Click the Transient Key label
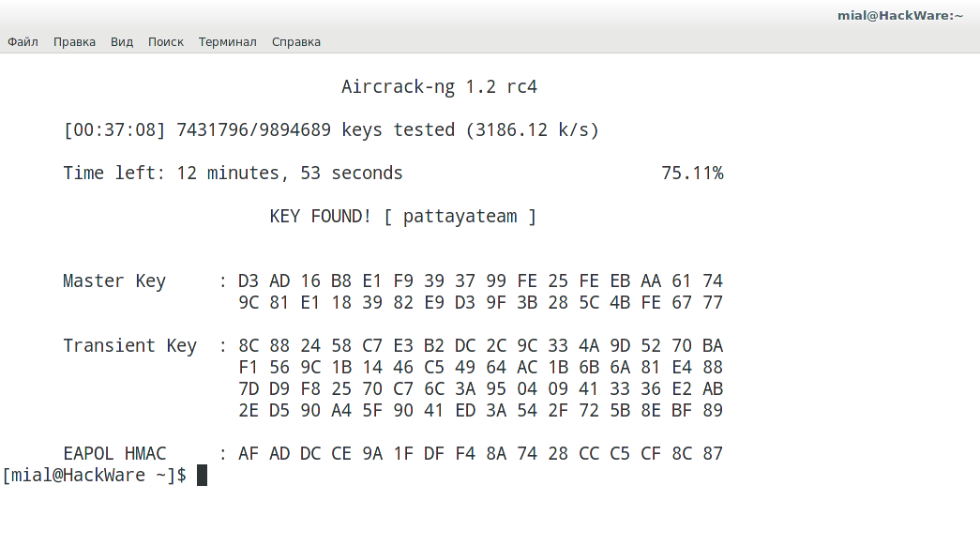The width and height of the screenshot is (980, 546). click(129, 346)
